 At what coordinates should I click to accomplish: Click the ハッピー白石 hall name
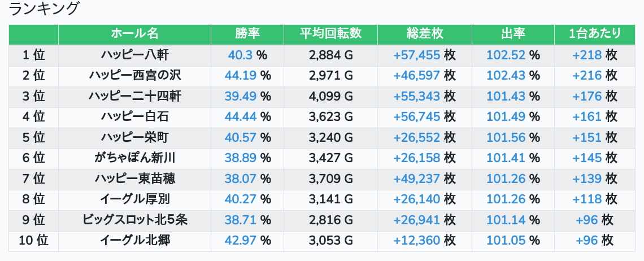click(134, 117)
